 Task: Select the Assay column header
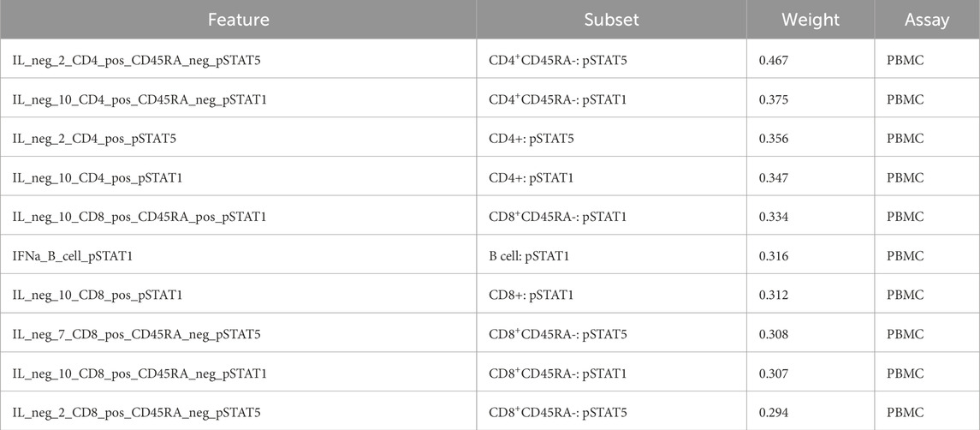coord(926,20)
